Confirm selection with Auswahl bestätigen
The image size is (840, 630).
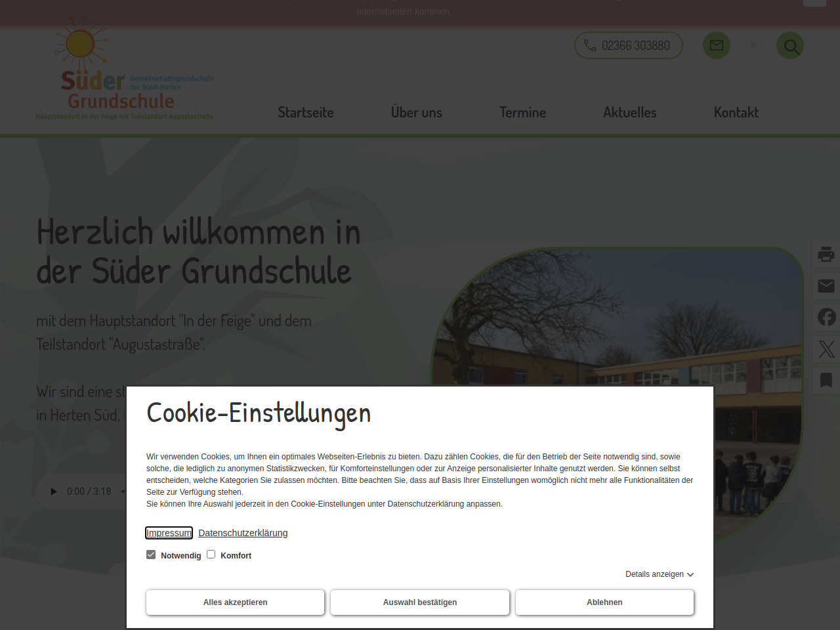pyautogui.click(x=420, y=602)
